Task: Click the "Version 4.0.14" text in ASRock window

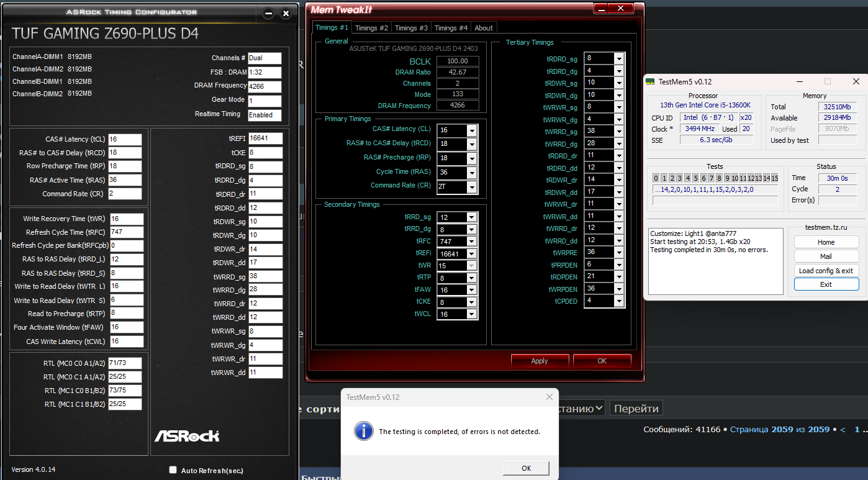Action: 34,469
